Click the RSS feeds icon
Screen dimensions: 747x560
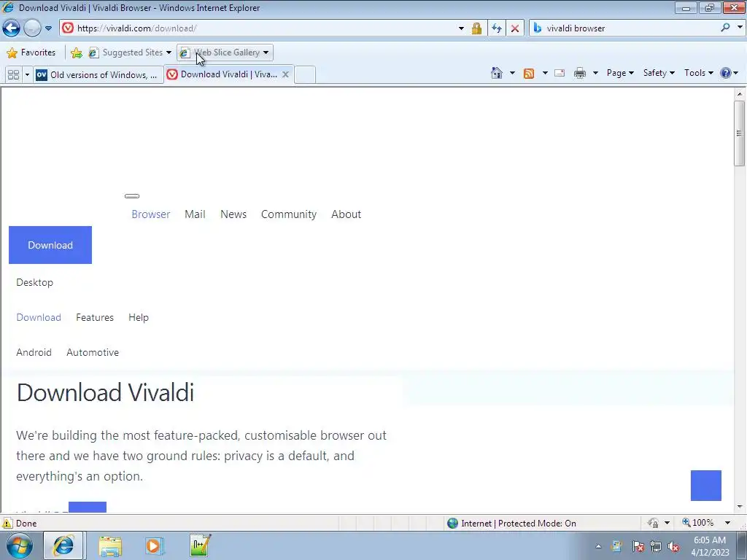click(529, 73)
